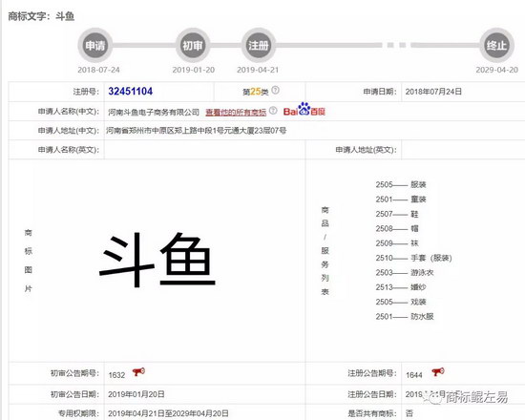This screenshot has width=525, height=420.
Task: Select date 2019-04-21 under 注册
Action: (x=258, y=70)
